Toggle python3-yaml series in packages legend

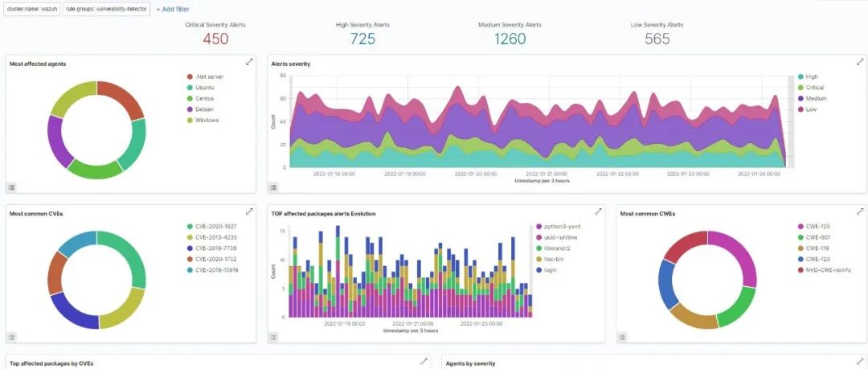click(x=558, y=226)
